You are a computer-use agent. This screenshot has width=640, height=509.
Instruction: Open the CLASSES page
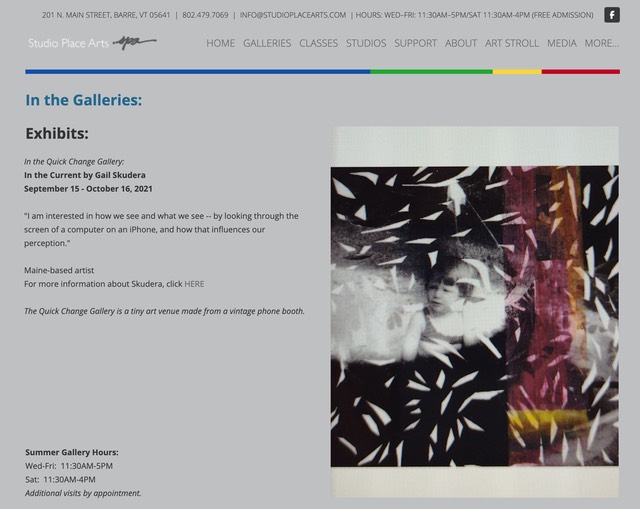318,43
